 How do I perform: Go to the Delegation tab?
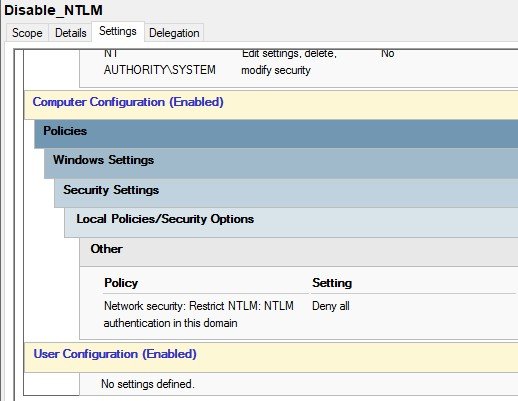(x=174, y=33)
